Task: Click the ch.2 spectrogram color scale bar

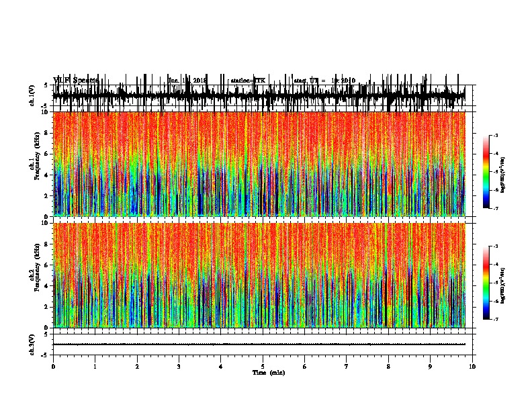Action: (486, 283)
